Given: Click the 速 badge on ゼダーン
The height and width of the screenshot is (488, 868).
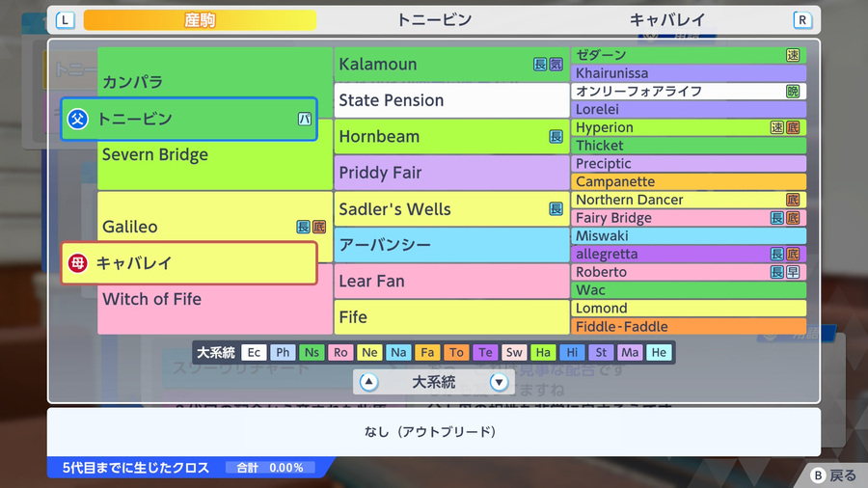Looking at the screenshot, I should click(793, 55).
